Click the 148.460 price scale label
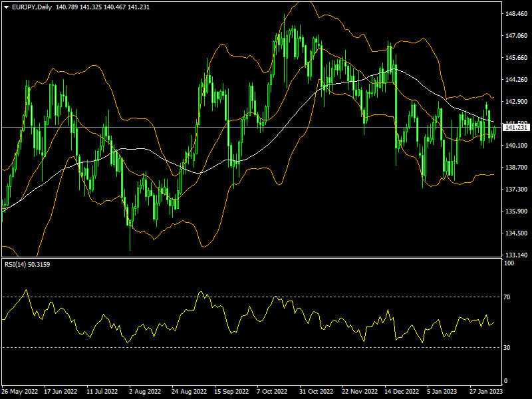Image resolution: width=532 pixels, height=399 pixels. coord(517,14)
